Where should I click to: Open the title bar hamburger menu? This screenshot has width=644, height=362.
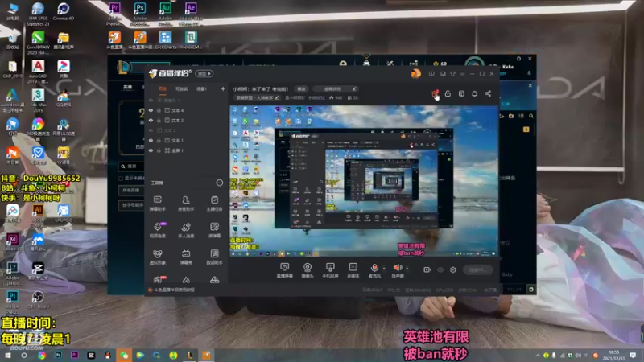[x=462, y=74]
